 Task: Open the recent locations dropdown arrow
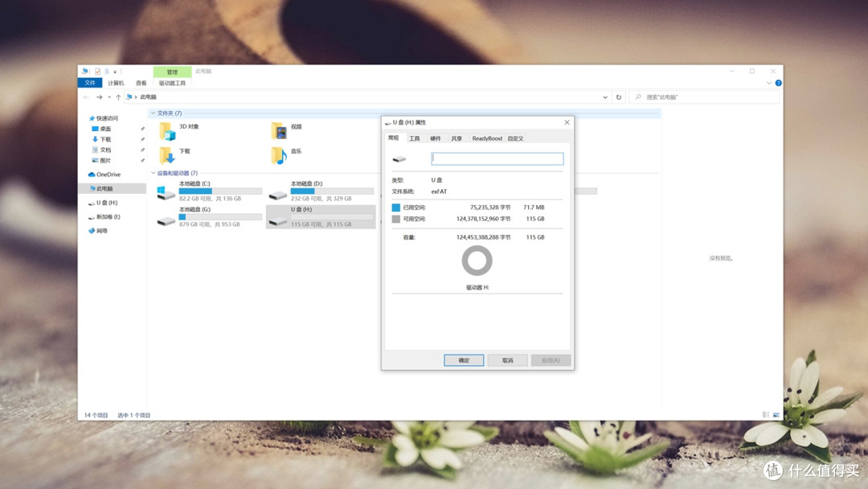[x=109, y=97]
